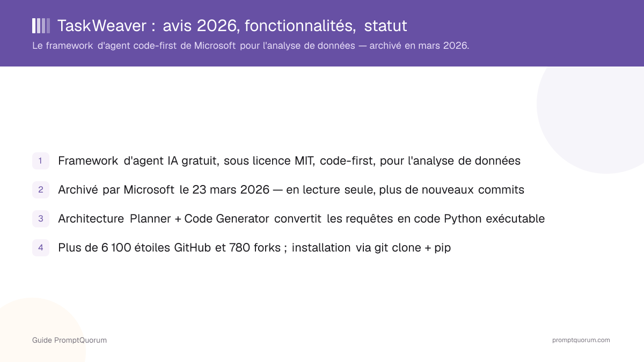The image size is (644, 362).
Task: Click the word statut in the title
Action: 386,26
